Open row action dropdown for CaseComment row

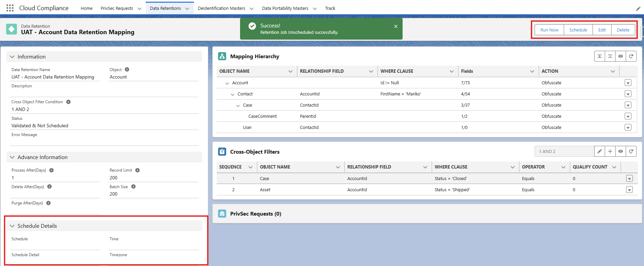(628, 116)
